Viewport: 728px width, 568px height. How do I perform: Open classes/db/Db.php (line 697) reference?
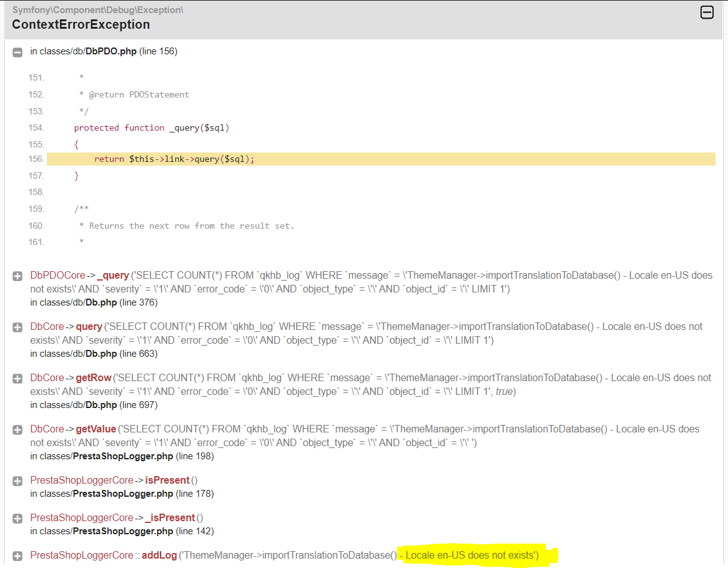[94, 404]
